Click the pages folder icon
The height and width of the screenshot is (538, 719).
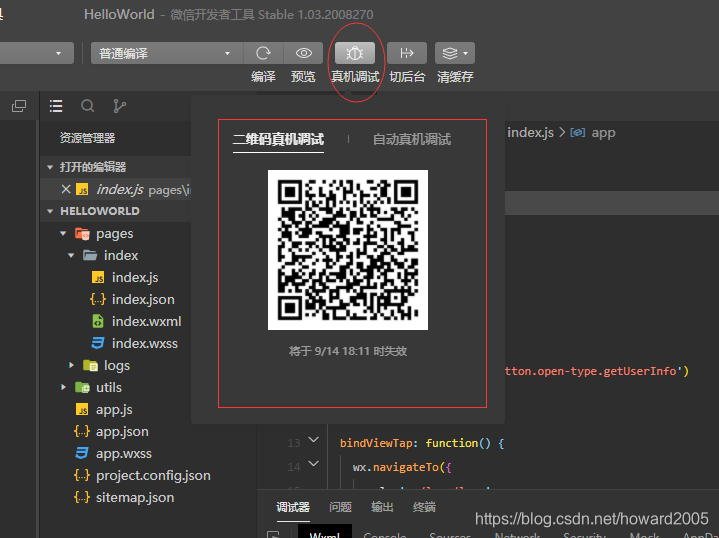[x=83, y=234]
